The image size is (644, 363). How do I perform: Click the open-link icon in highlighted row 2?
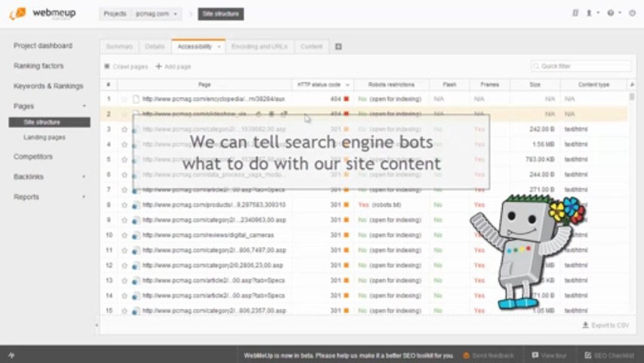click(x=284, y=114)
